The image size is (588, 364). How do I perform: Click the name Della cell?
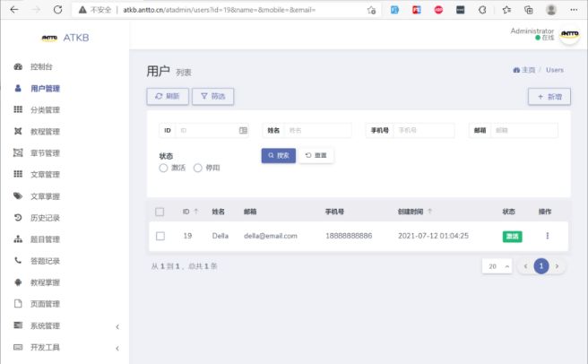click(x=220, y=236)
